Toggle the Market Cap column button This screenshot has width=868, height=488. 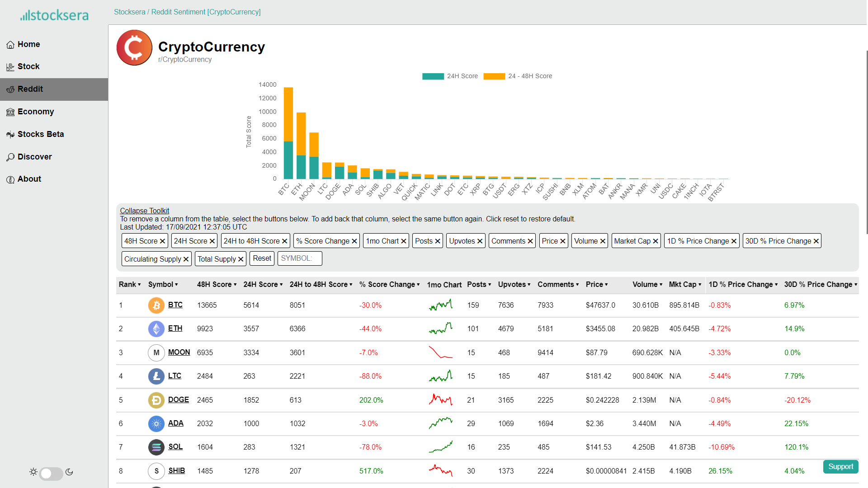[x=636, y=241]
